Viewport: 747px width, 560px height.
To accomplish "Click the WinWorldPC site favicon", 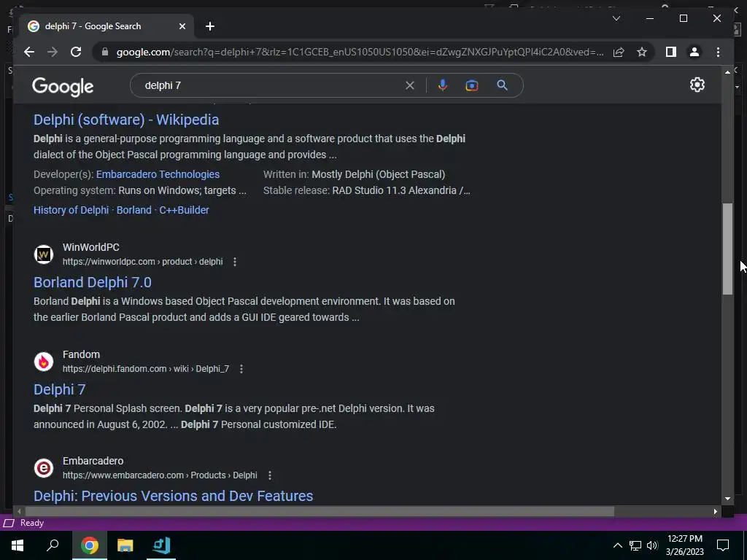I will tap(43, 254).
